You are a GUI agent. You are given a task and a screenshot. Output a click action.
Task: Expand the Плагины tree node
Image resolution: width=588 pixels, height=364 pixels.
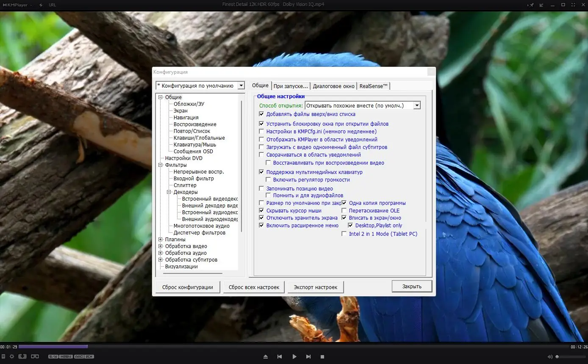(161, 240)
